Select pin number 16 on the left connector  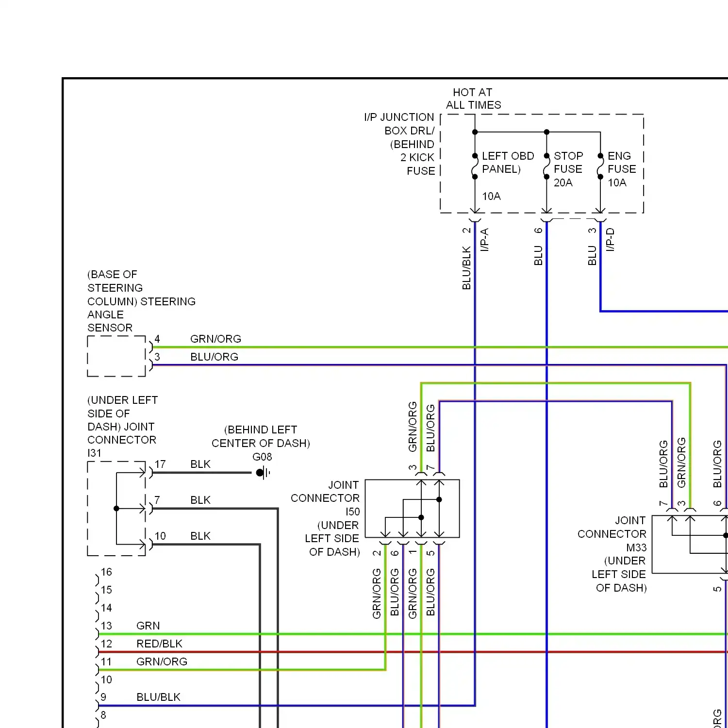[x=106, y=572]
